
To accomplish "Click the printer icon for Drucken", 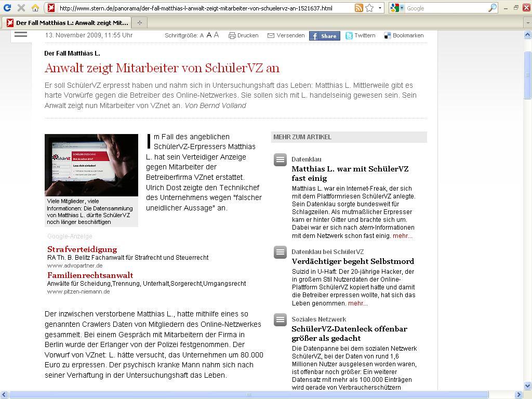I will tap(232, 36).
